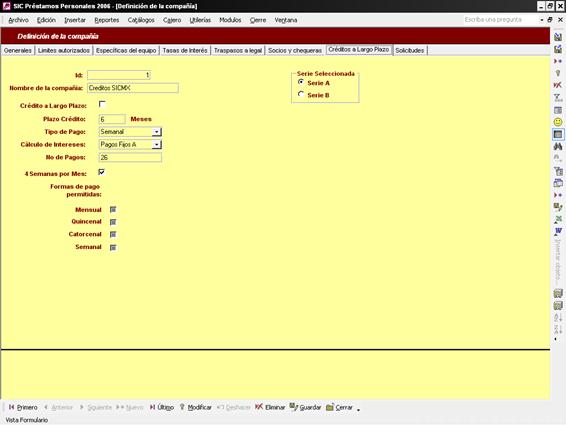This screenshot has height=425, width=566.
Task: Click the Word export icon in sidebar
Action: (558, 231)
